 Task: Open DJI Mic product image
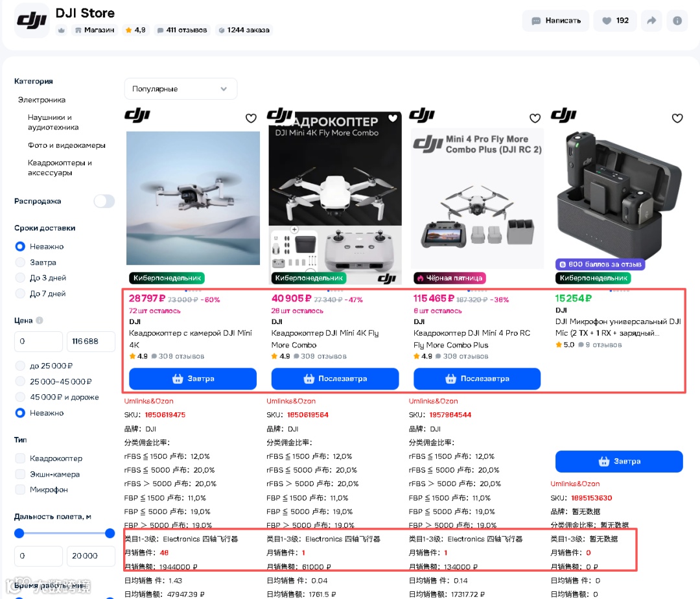pyautogui.click(x=619, y=196)
